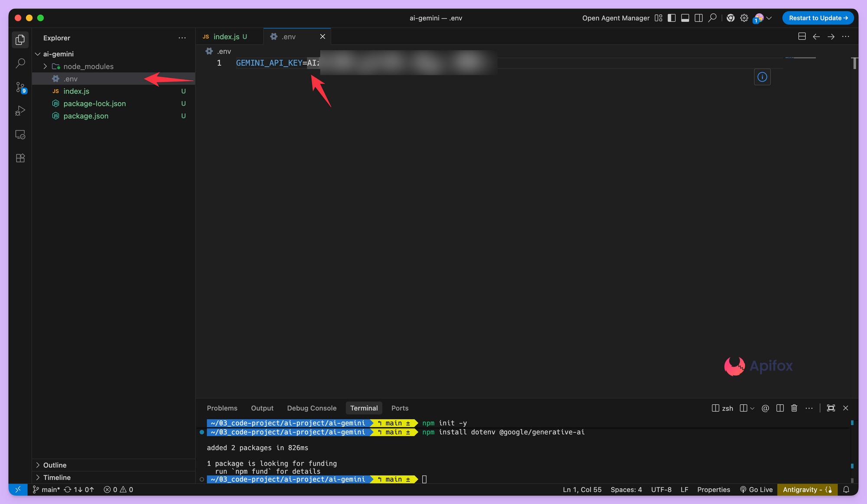Toggle bottom panel visibility
Image resolution: width=867 pixels, height=504 pixels.
[685, 18]
